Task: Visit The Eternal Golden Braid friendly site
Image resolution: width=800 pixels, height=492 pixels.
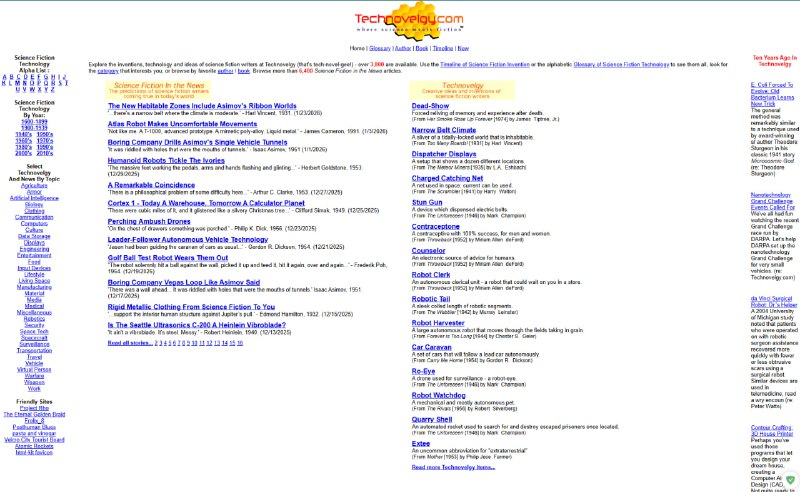Action: [x=34, y=414]
